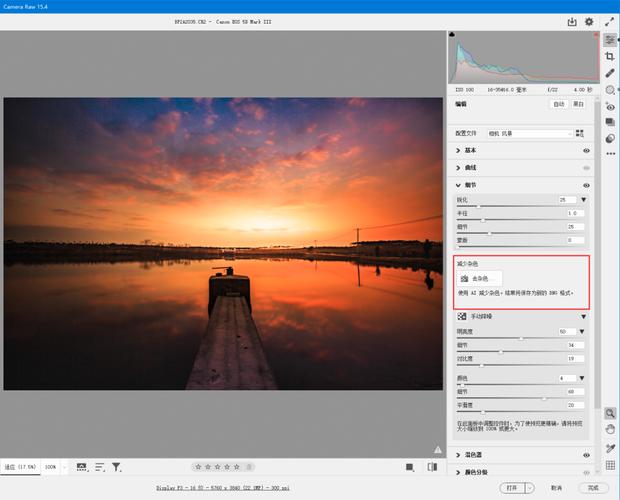Select the Zoom magnifier tool

[610, 412]
